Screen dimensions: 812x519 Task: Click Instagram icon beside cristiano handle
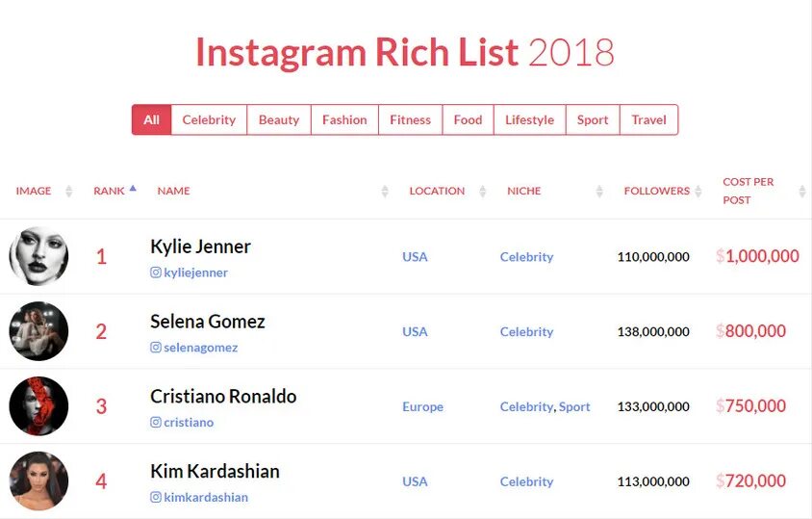point(155,422)
